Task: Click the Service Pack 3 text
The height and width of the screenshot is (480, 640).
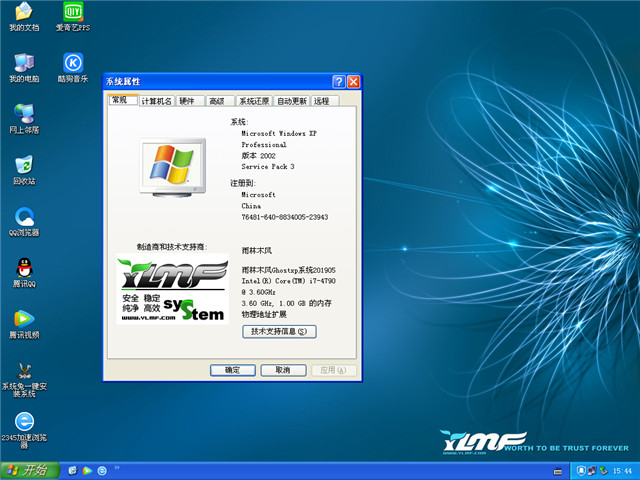Action: tap(268, 167)
